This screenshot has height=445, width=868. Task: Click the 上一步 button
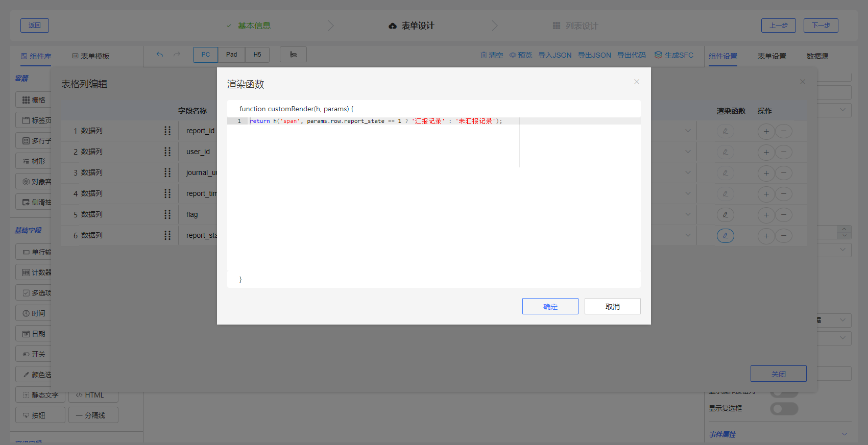[x=779, y=26]
